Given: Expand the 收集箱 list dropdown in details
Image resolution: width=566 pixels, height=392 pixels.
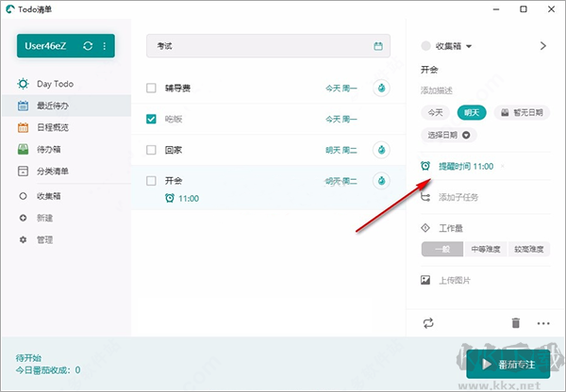Looking at the screenshot, I should pos(469,46).
